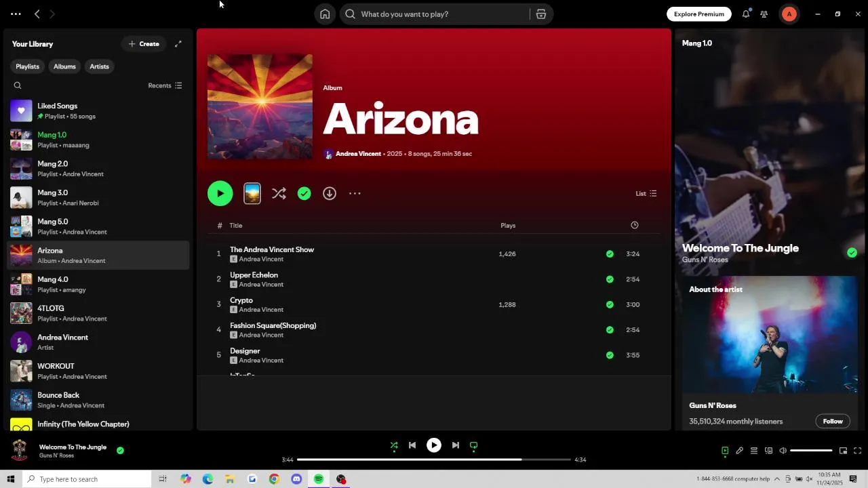This screenshot has width=868, height=488.
Task: Open the Mang 3.0 playlist
Action: point(98,198)
